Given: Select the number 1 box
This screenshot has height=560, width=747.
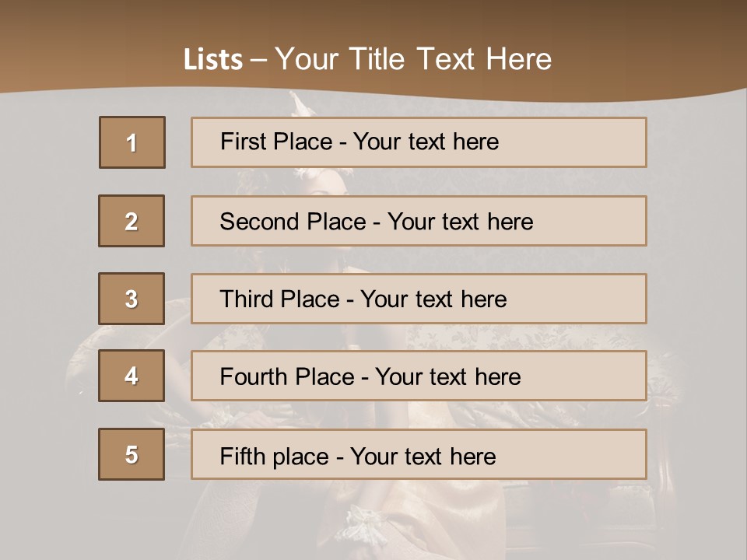Looking at the screenshot, I should coord(132,142).
